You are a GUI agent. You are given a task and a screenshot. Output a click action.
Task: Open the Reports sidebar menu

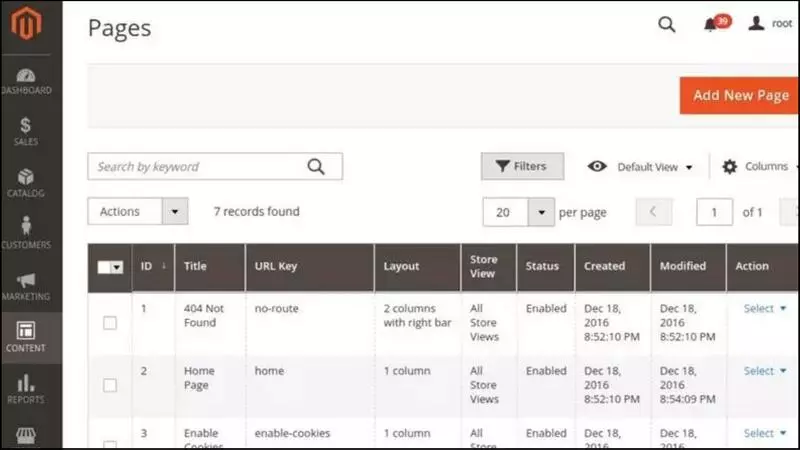[26, 389]
